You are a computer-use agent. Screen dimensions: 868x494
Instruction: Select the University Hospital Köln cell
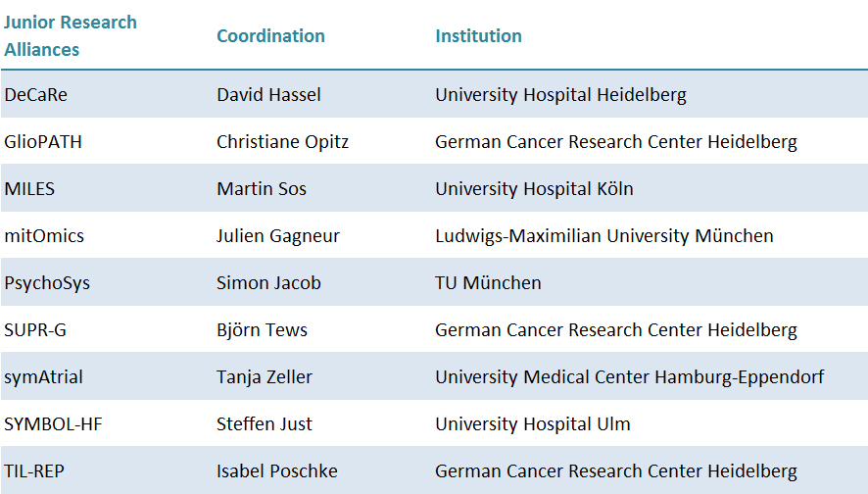click(x=534, y=189)
